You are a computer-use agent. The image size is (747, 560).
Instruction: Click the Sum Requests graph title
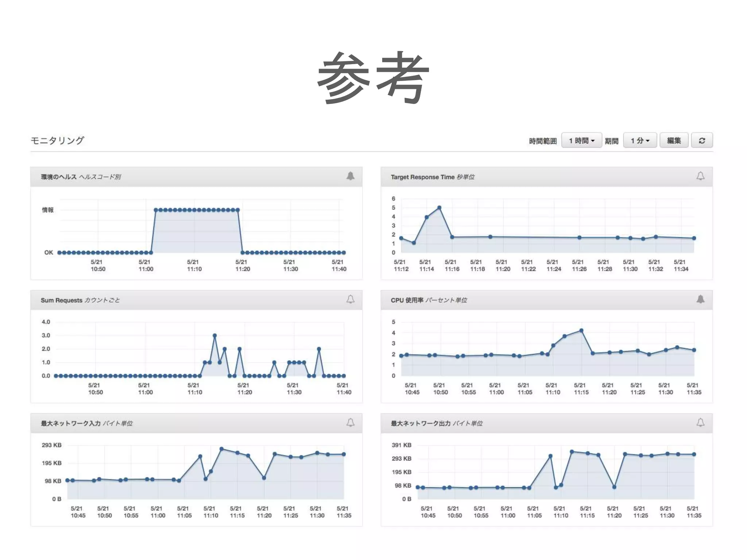click(x=61, y=300)
